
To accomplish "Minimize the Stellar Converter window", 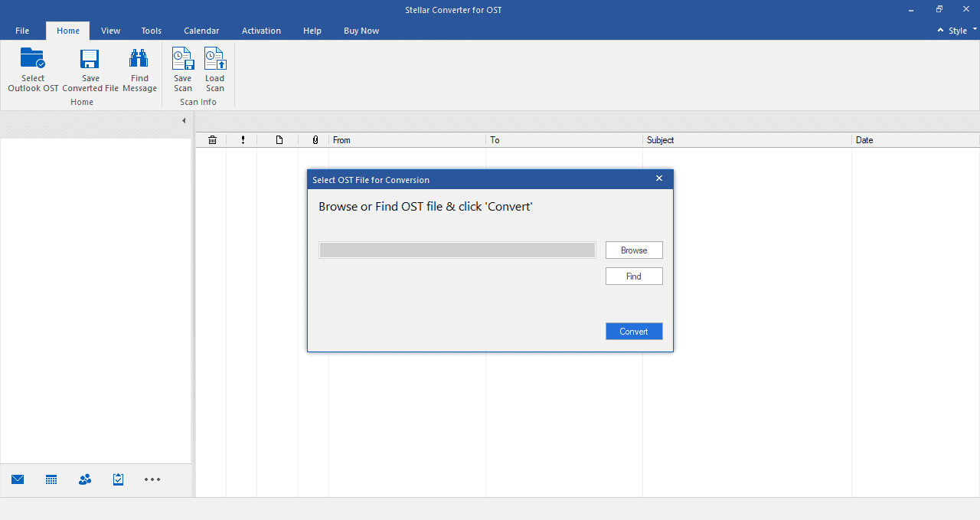I will pos(911,9).
